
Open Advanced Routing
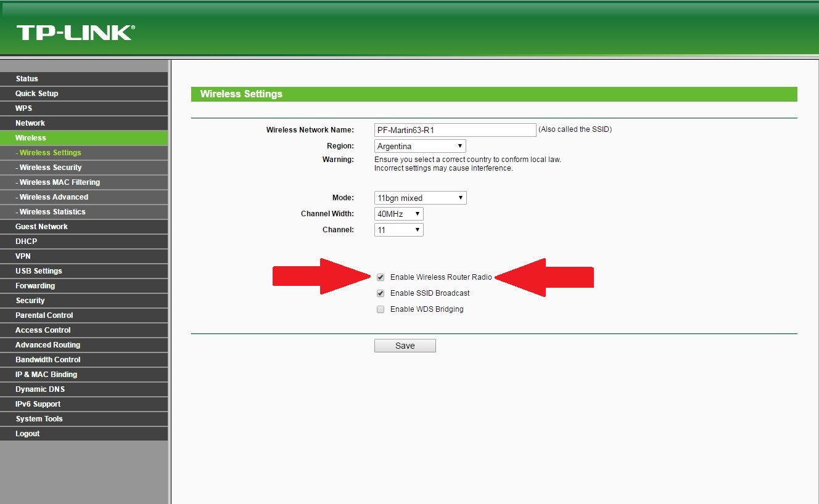84,345
